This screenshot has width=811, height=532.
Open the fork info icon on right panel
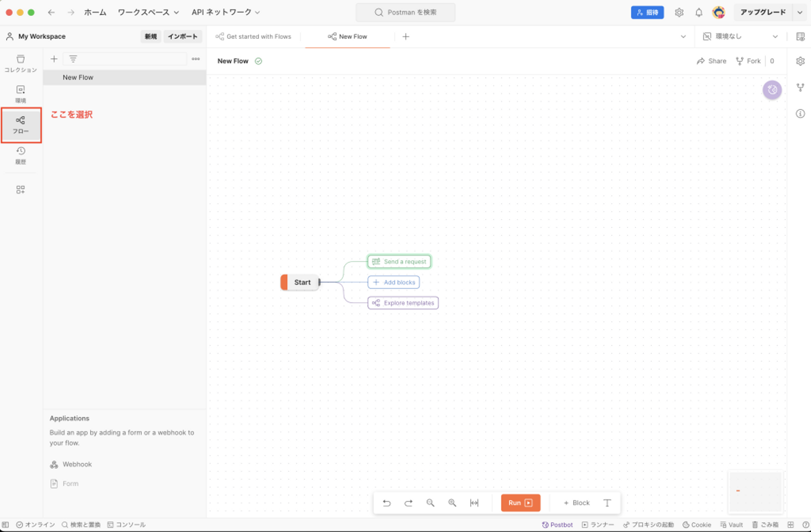(800, 87)
